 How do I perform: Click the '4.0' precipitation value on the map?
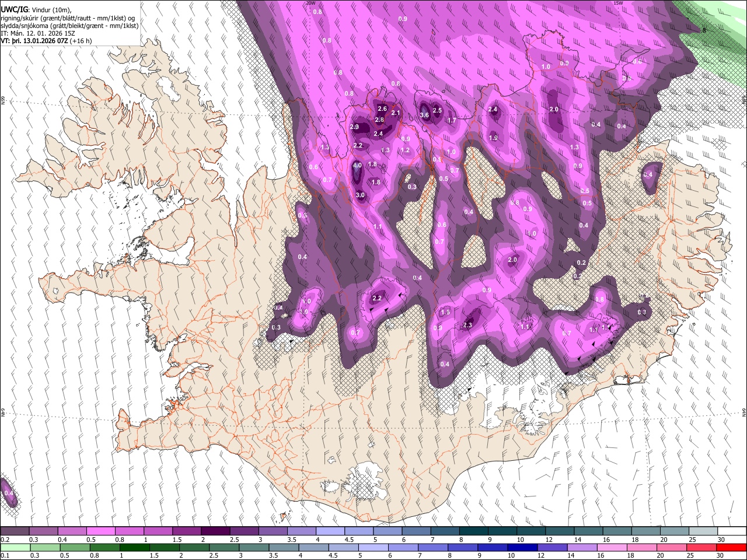(358, 166)
